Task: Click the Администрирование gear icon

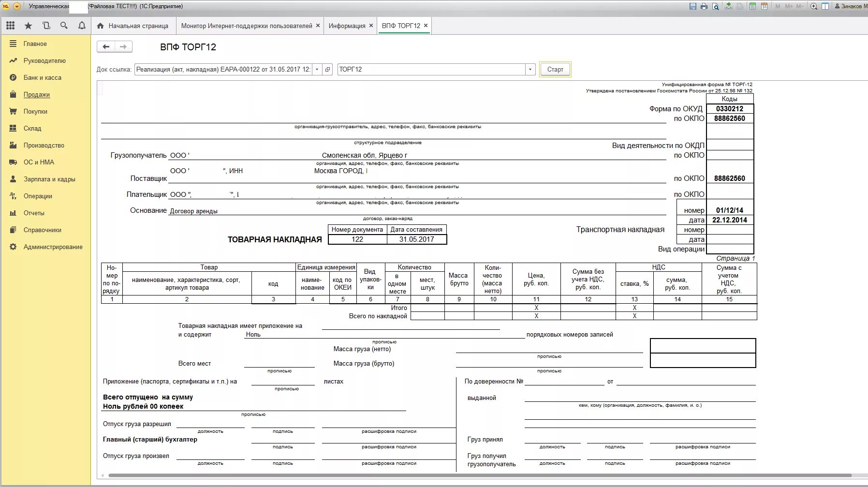Action: pyautogui.click(x=13, y=247)
